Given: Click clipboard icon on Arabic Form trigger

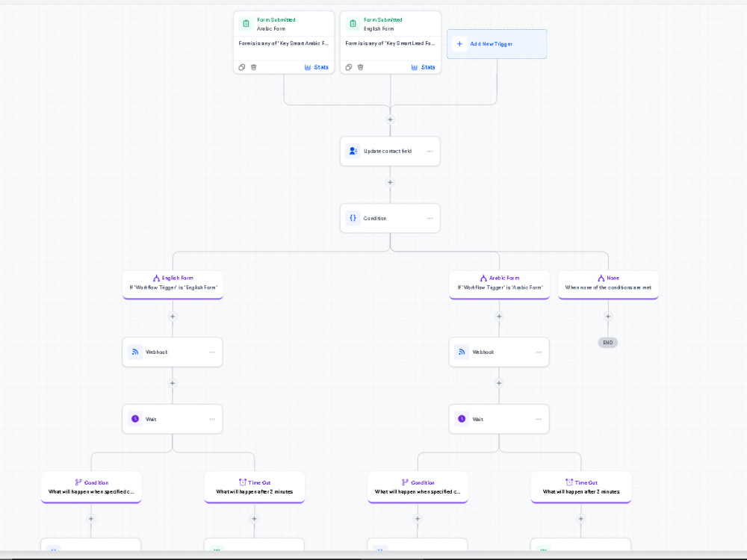Looking at the screenshot, I should point(246,23).
